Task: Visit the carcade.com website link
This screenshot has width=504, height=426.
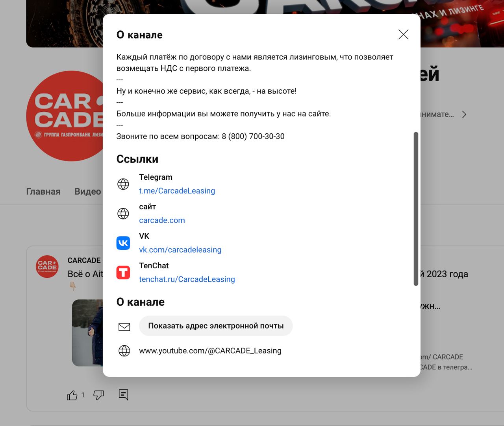Action: [x=162, y=220]
